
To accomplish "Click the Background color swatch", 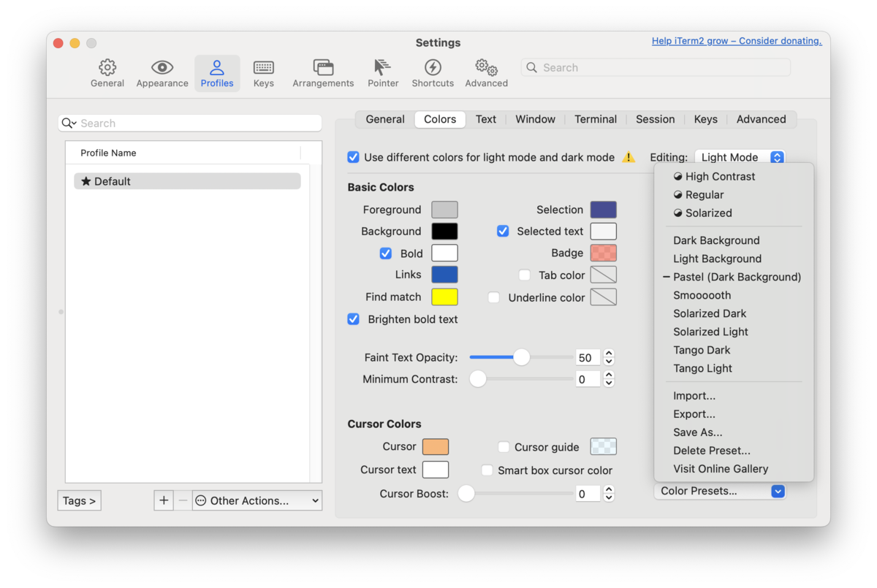I will tap(444, 232).
